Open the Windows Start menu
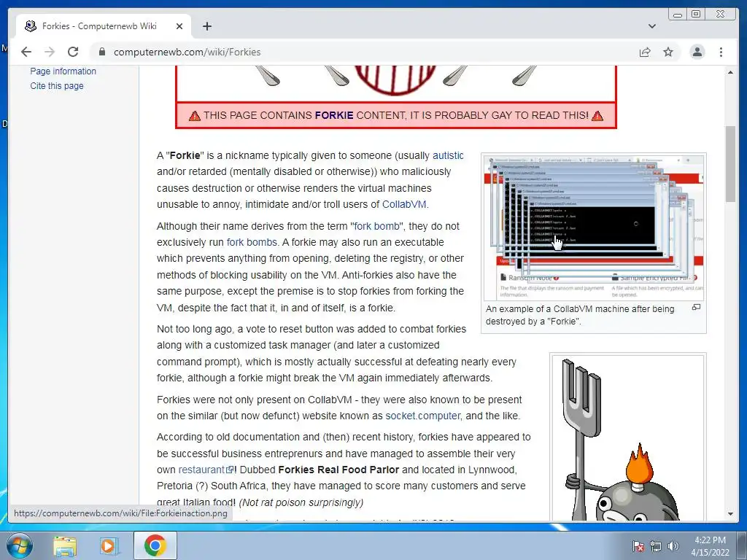This screenshot has width=747, height=560. click(20, 545)
